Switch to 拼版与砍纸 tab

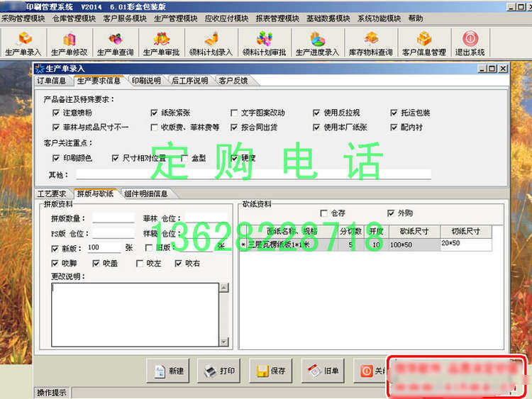tap(95, 194)
